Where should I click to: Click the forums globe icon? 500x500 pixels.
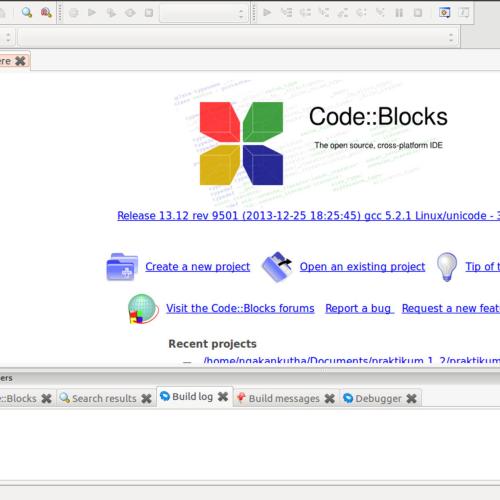click(x=143, y=309)
